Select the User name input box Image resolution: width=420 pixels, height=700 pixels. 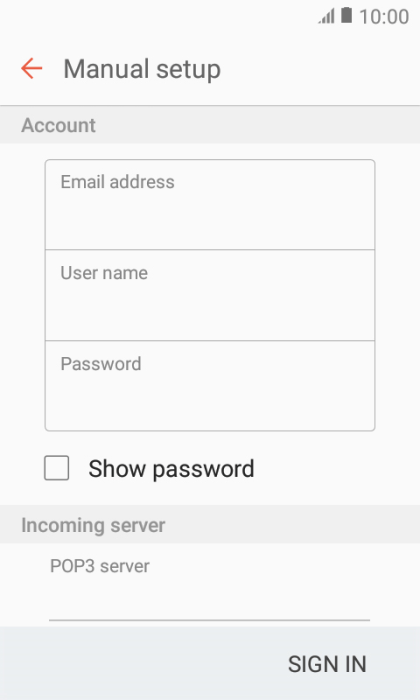pyautogui.click(x=210, y=295)
